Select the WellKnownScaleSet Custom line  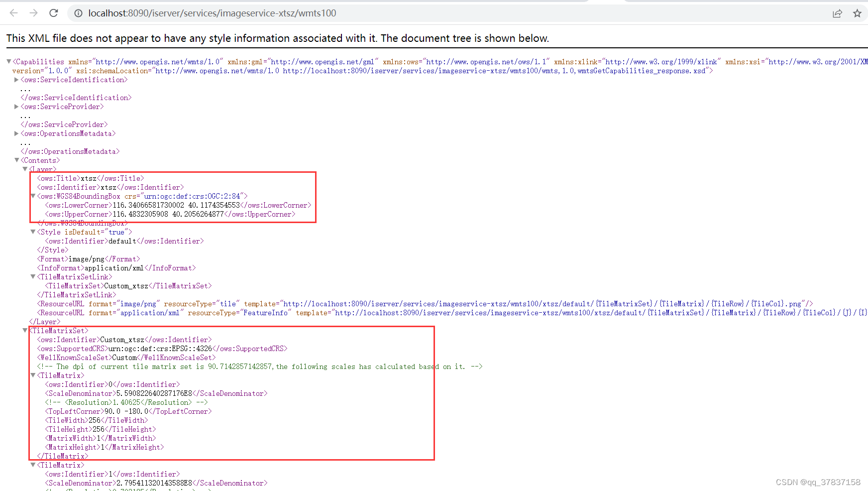point(126,358)
